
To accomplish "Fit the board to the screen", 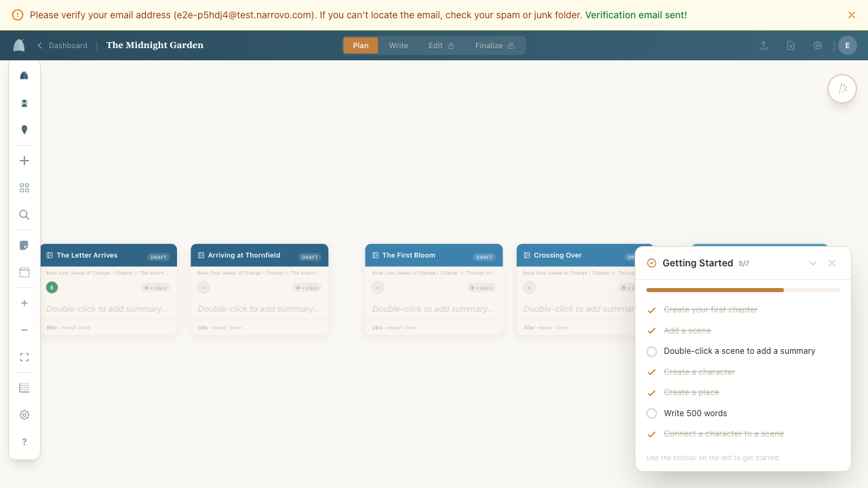I will pos(24,357).
